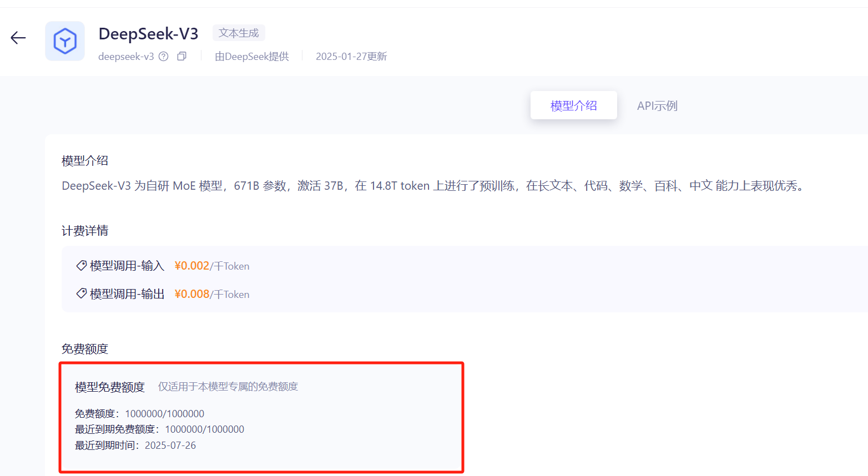Click the ¥0.008 output price
The width and height of the screenshot is (868, 476).
point(191,294)
